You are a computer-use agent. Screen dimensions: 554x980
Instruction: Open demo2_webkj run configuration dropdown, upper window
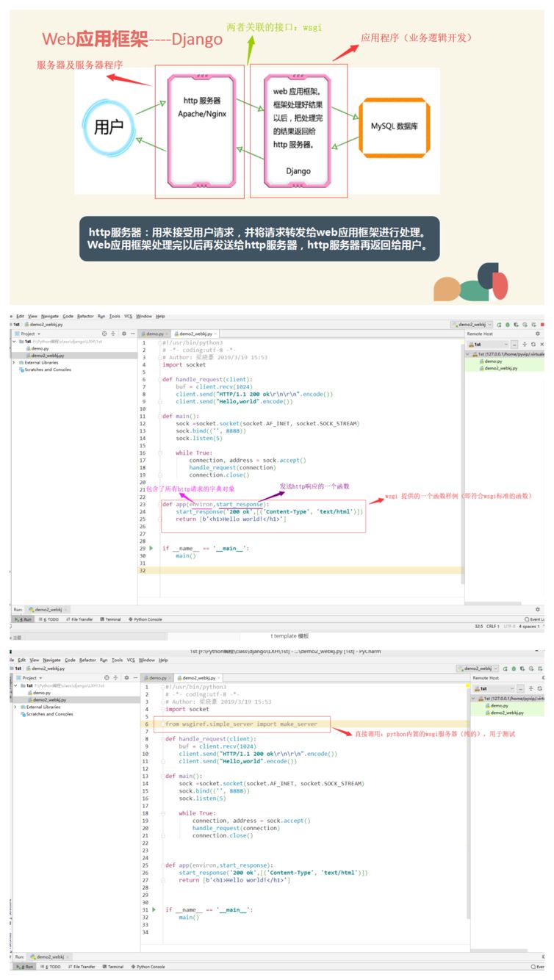[x=472, y=324]
